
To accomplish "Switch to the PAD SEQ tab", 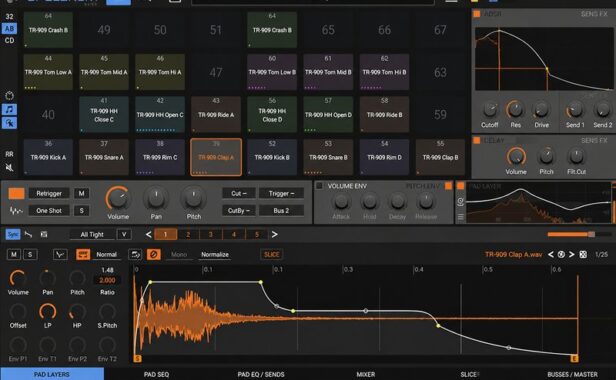I will click(x=156, y=374).
